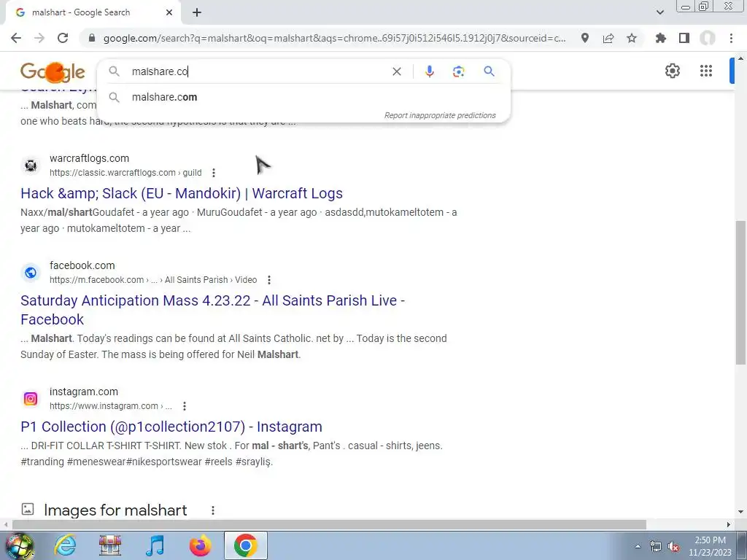The image size is (747, 560).
Task: Launch Internet Explorer from taskbar
Action: 64,545
